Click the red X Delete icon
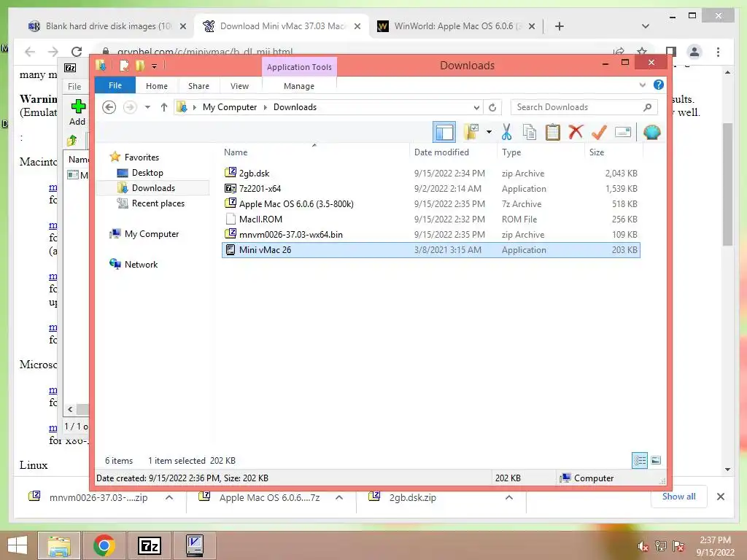The height and width of the screenshot is (560, 747). (x=576, y=131)
